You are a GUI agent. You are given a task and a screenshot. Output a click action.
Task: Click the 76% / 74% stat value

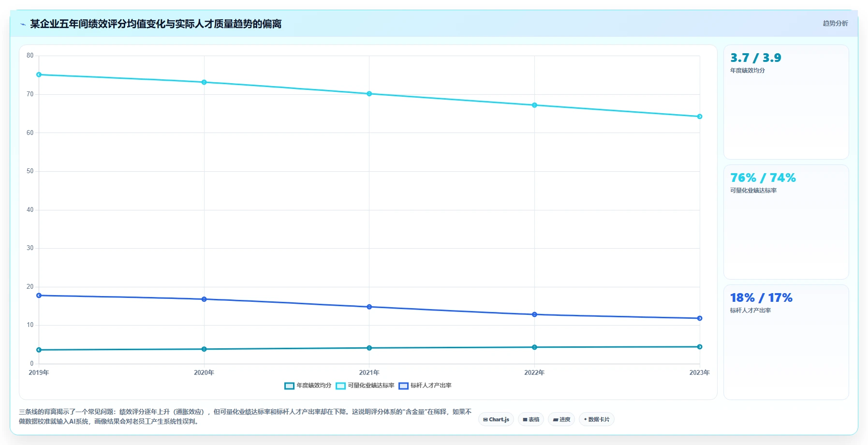pos(763,178)
